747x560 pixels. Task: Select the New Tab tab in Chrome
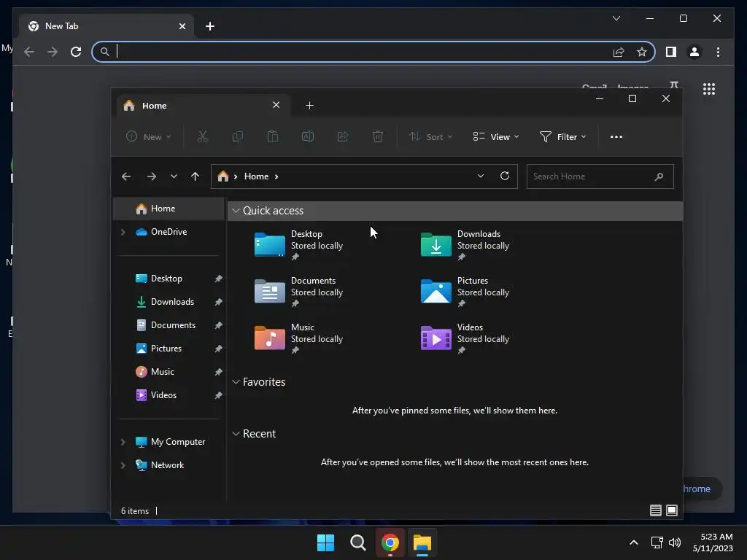(107, 26)
